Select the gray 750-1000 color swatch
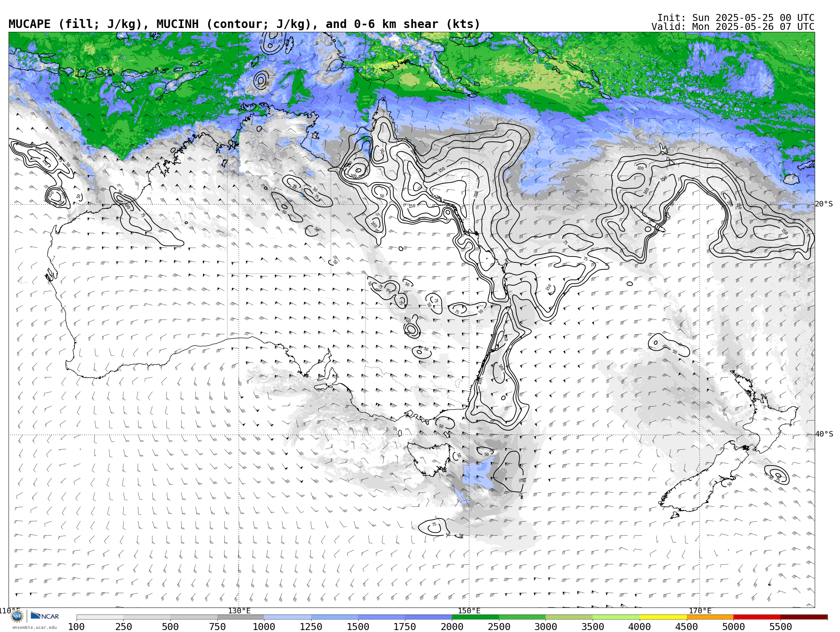 [x=241, y=617]
